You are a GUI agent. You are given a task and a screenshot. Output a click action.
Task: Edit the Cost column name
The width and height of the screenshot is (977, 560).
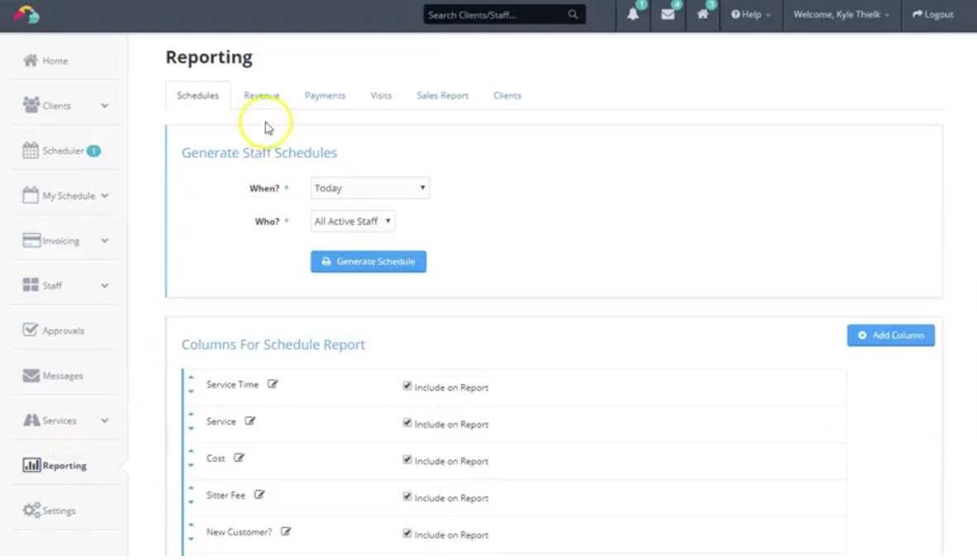pos(239,458)
